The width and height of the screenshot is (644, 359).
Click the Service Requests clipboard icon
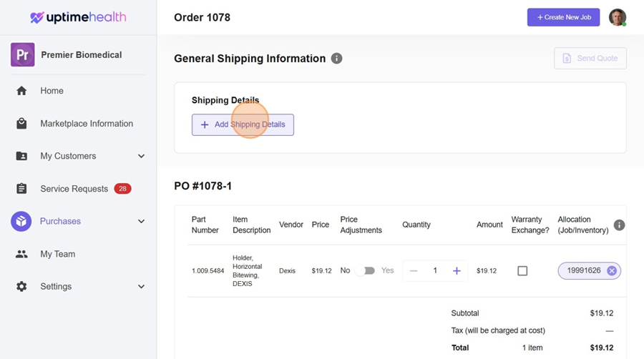point(21,189)
